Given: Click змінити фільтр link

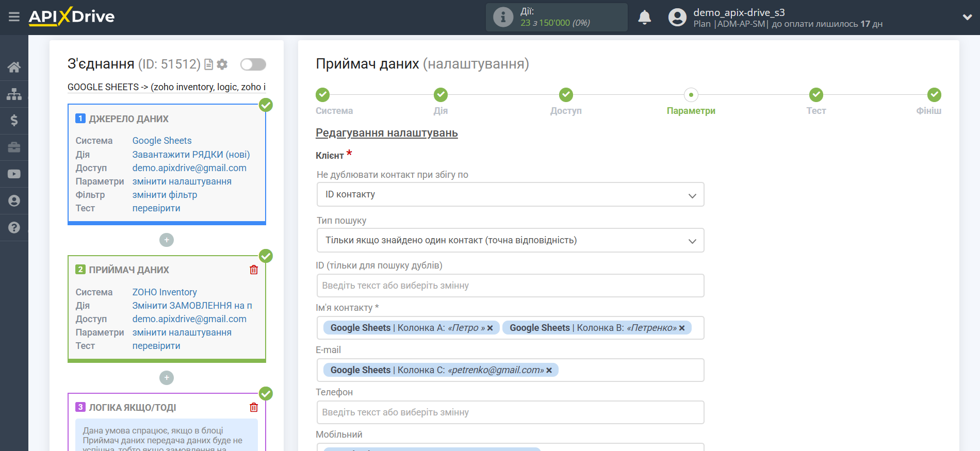Looking at the screenshot, I should [165, 195].
